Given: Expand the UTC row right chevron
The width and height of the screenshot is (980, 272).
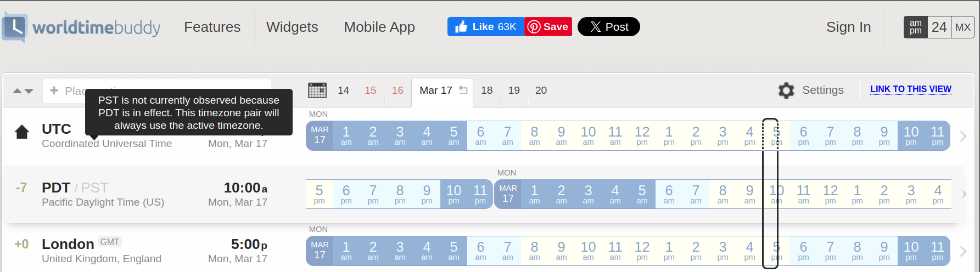Looking at the screenshot, I should click(x=963, y=136).
